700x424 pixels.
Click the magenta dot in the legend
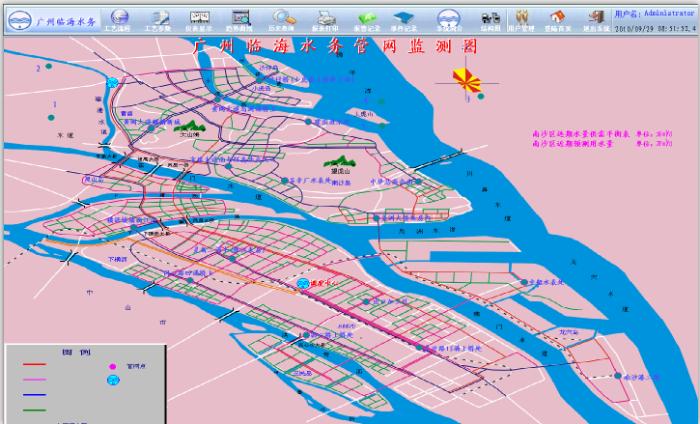click(x=112, y=367)
